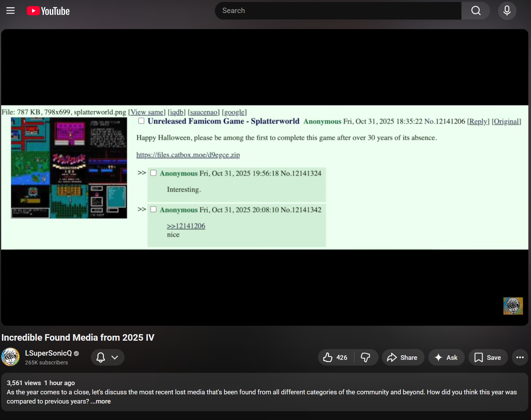
Task: Search image via google link
Action: [x=234, y=112]
